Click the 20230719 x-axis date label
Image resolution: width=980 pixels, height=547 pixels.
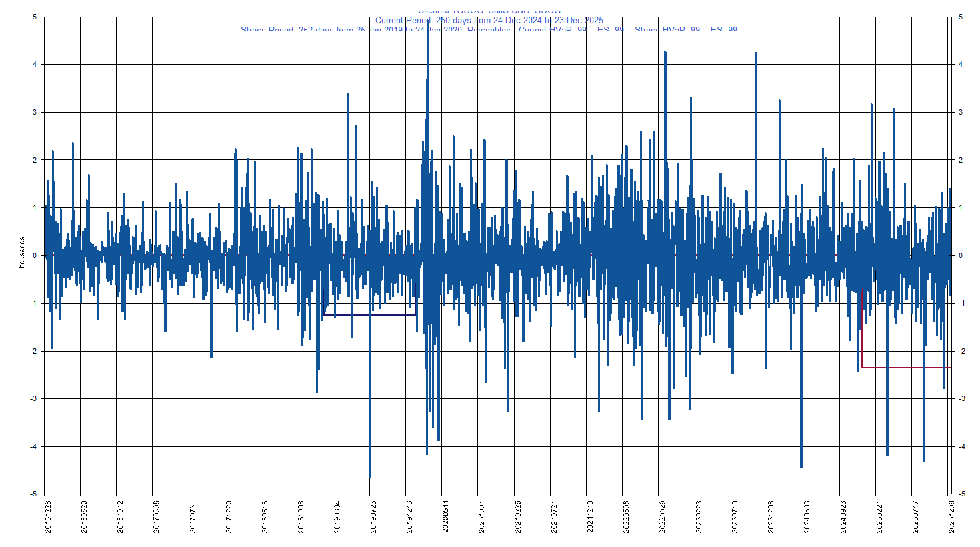click(x=734, y=516)
